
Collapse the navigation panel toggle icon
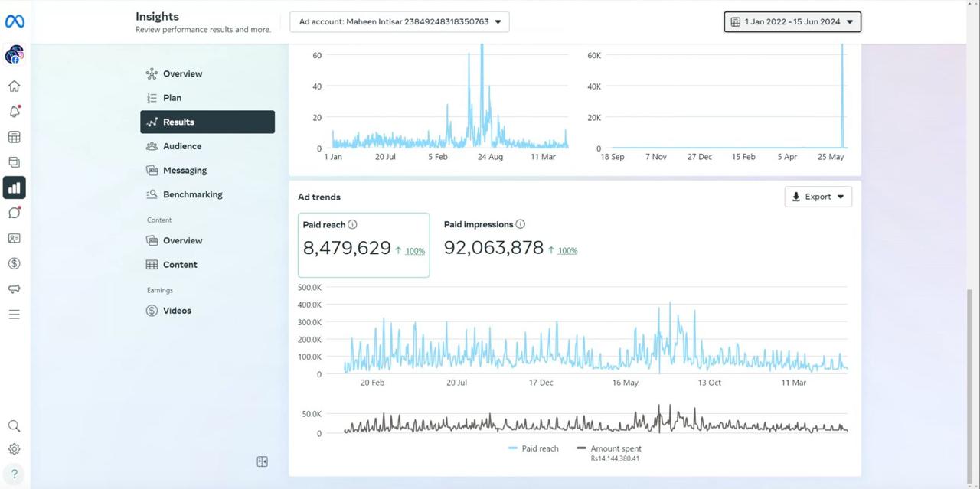point(262,461)
